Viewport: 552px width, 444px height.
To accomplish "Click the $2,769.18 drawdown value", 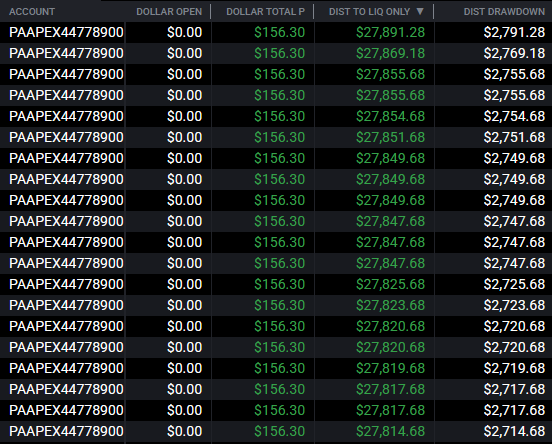I will click(514, 54).
